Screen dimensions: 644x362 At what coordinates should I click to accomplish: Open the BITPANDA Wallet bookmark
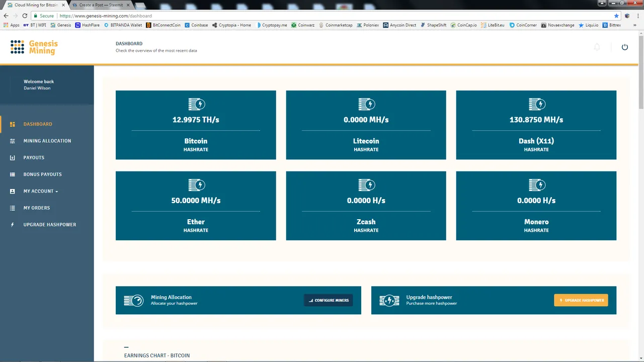(123, 25)
